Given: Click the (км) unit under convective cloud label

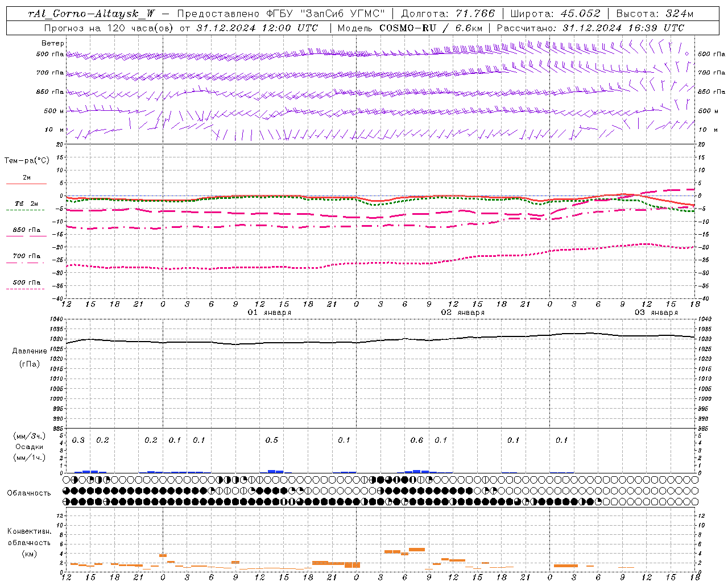Looking at the screenshot, I should coord(29,554).
